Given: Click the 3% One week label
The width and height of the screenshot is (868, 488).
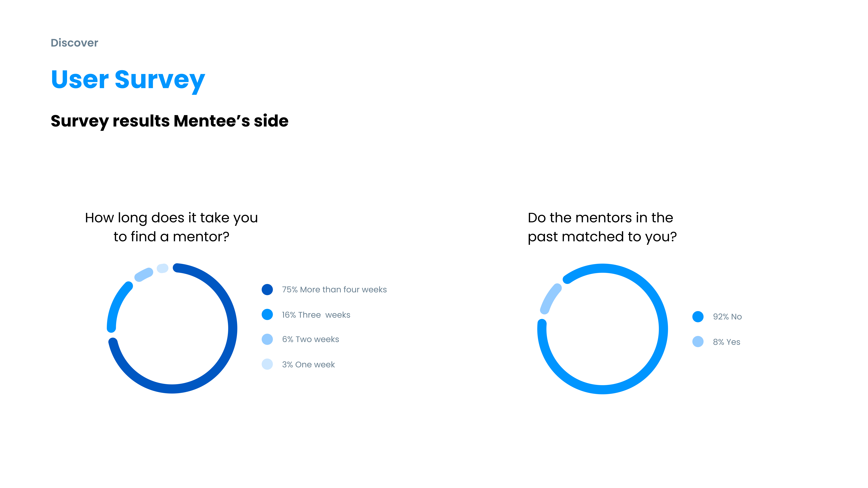Looking at the screenshot, I should click(308, 364).
